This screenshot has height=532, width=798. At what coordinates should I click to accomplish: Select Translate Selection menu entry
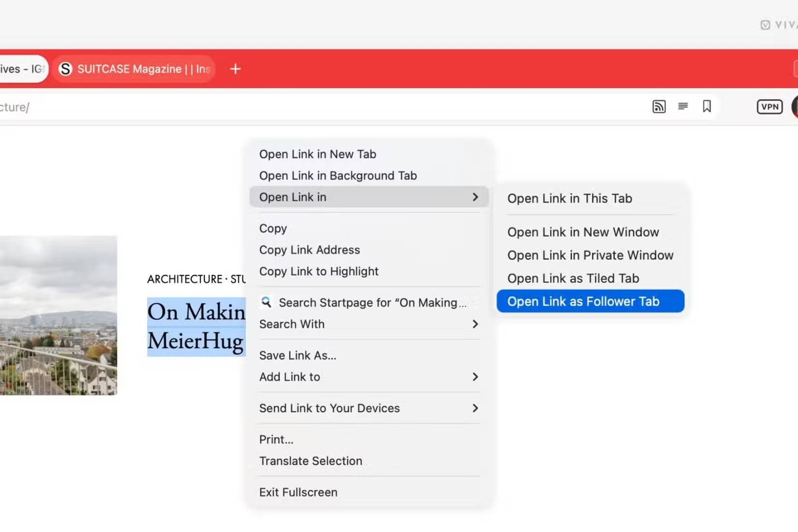(x=310, y=461)
